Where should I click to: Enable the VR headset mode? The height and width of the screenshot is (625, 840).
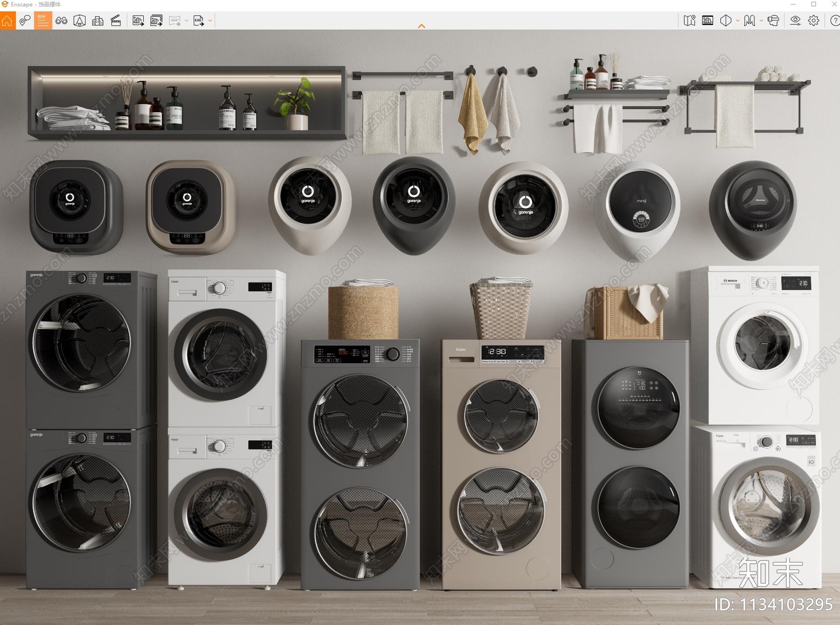coord(773,20)
